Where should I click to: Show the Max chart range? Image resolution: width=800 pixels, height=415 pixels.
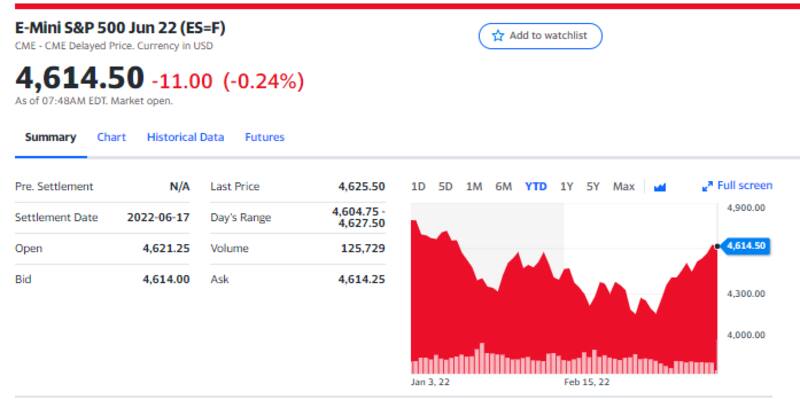[623, 186]
